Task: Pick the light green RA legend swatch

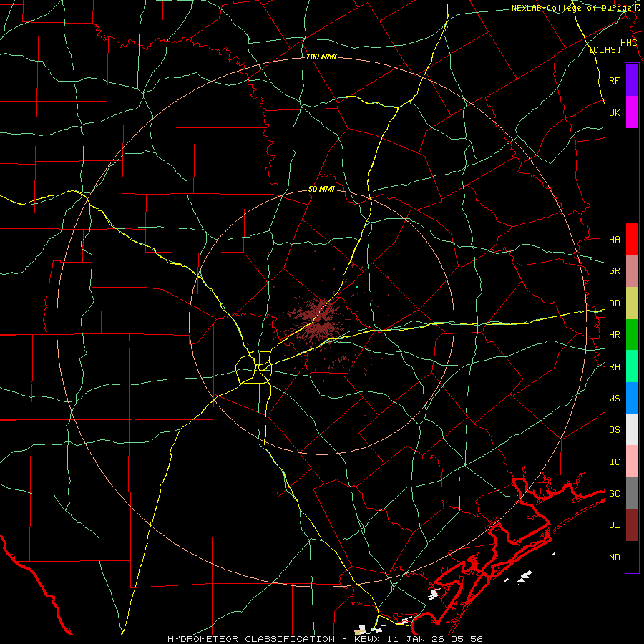Action: pos(632,366)
